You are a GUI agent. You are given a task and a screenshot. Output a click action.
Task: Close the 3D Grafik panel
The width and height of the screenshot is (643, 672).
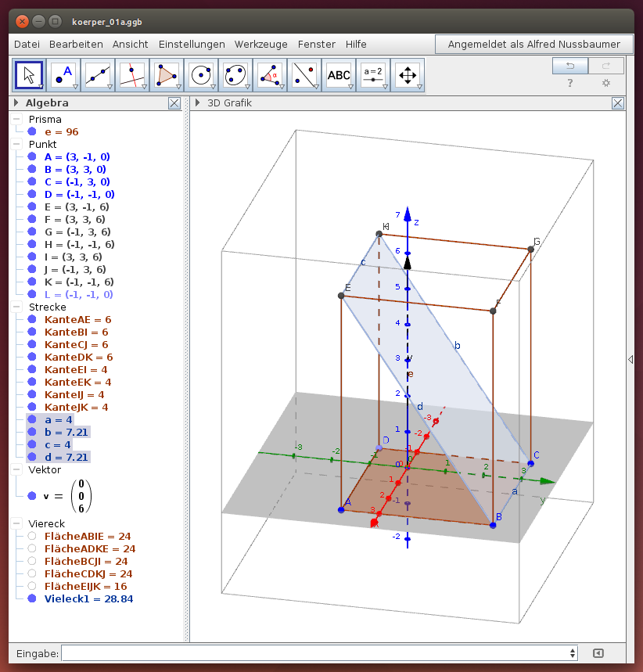(618, 102)
